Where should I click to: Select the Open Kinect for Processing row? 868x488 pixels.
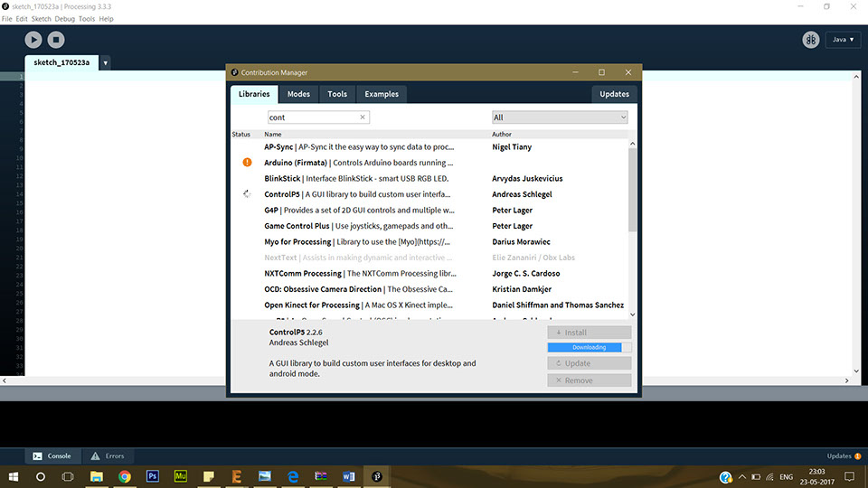point(429,305)
